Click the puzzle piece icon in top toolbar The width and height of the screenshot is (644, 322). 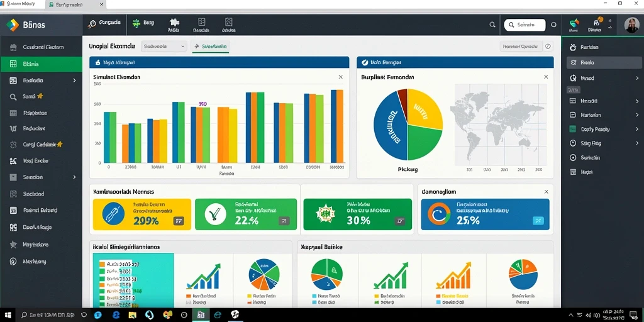tap(174, 22)
